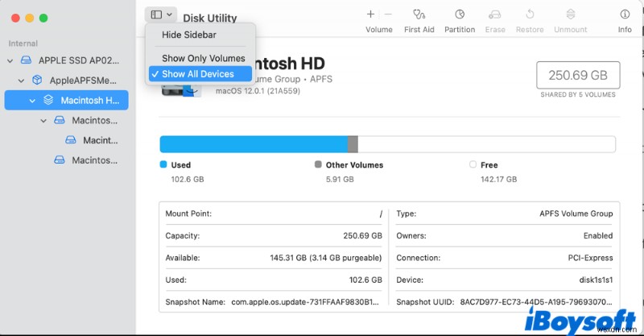Click the 5.91 GB other volumes value

(340, 180)
